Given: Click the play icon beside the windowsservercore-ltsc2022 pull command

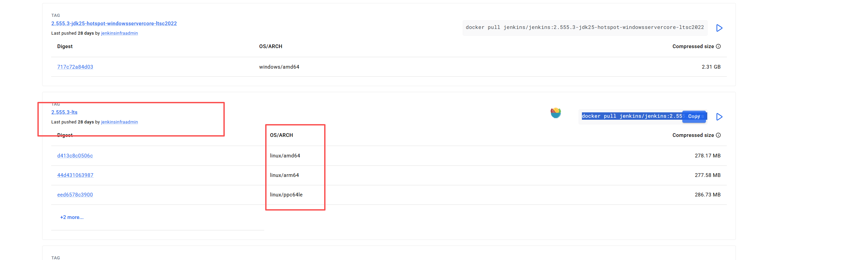Looking at the screenshot, I should pos(719,28).
